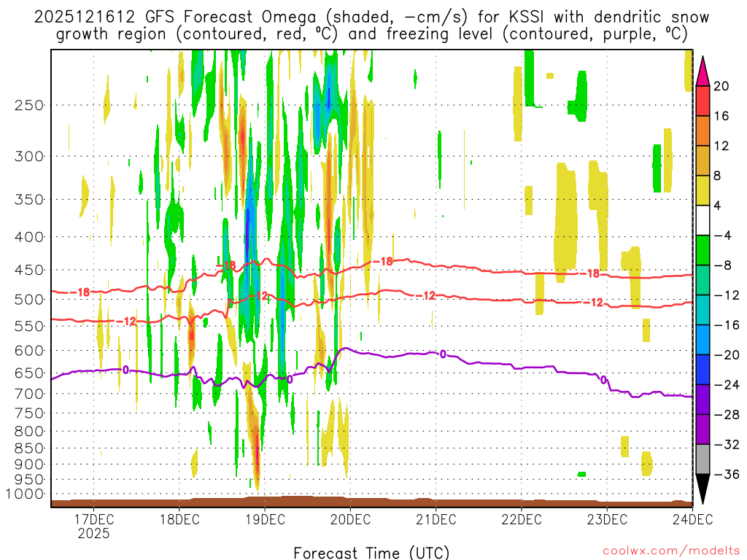Viewport: 747px width, 560px height.
Task: Click the 350 pressure level label
Action: (x=29, y=200)
